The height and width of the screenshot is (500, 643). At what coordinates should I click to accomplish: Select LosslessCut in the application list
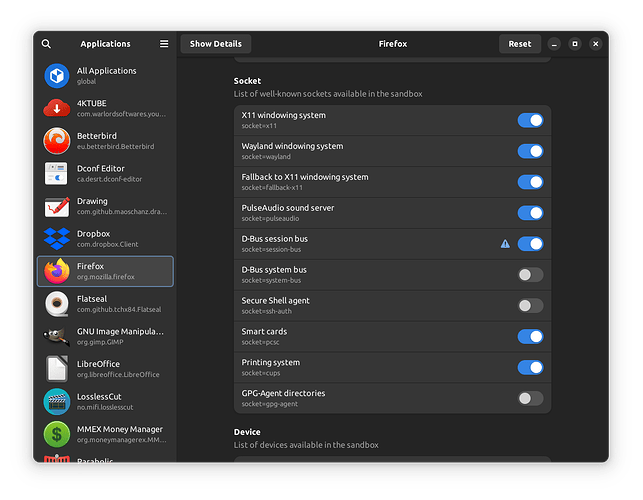pyautogui.click(x=105, y=402)
